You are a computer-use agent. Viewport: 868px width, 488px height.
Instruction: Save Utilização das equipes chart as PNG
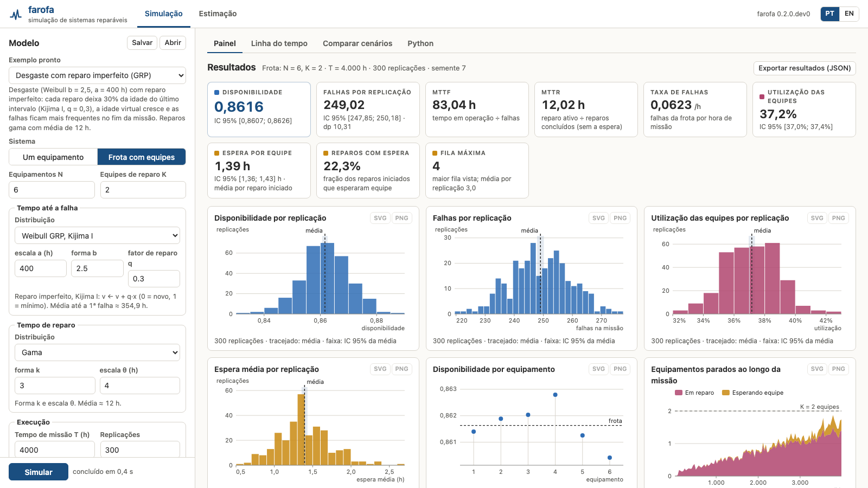839,218
